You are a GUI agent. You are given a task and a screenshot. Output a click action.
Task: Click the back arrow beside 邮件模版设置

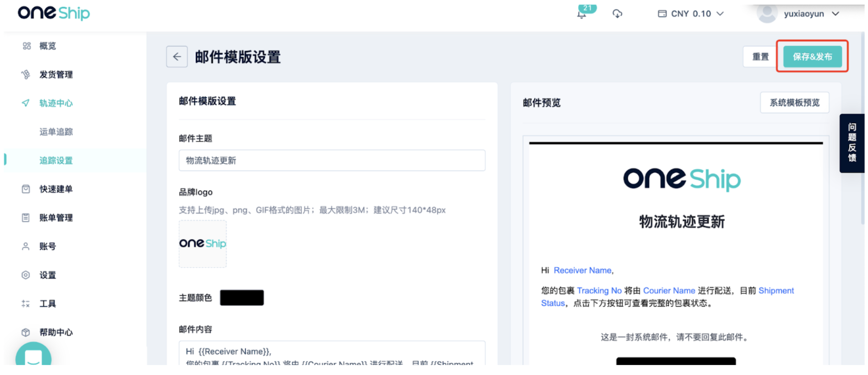(177, 57)
